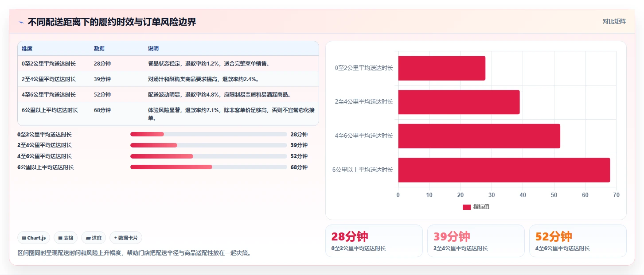Click the 数据卡片 tag chip
644x275 pixels.
click(126, 238)
